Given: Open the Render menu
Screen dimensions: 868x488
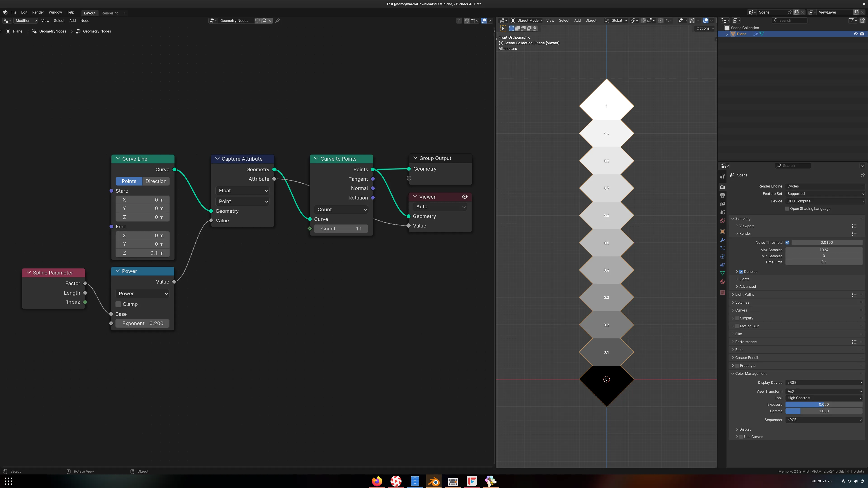Looking at the screenshot, I should click(x=38, y=12).
